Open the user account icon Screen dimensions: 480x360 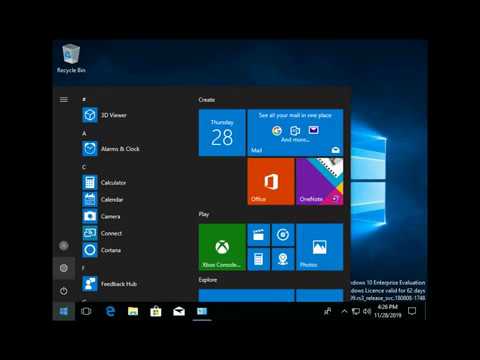(64, 246)
